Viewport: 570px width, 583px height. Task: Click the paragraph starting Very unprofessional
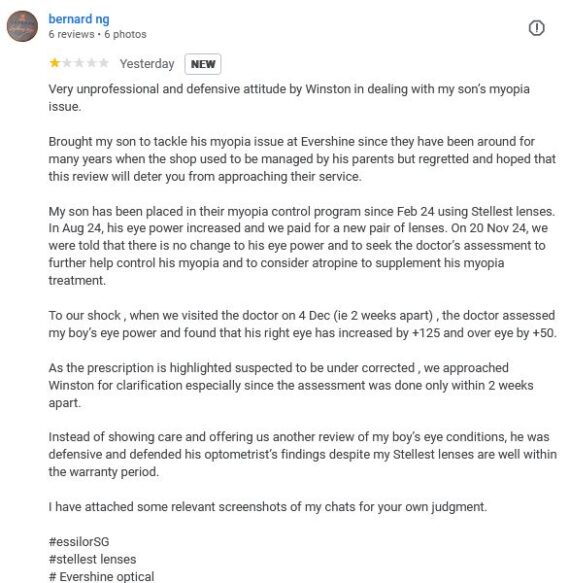(289, 98)
